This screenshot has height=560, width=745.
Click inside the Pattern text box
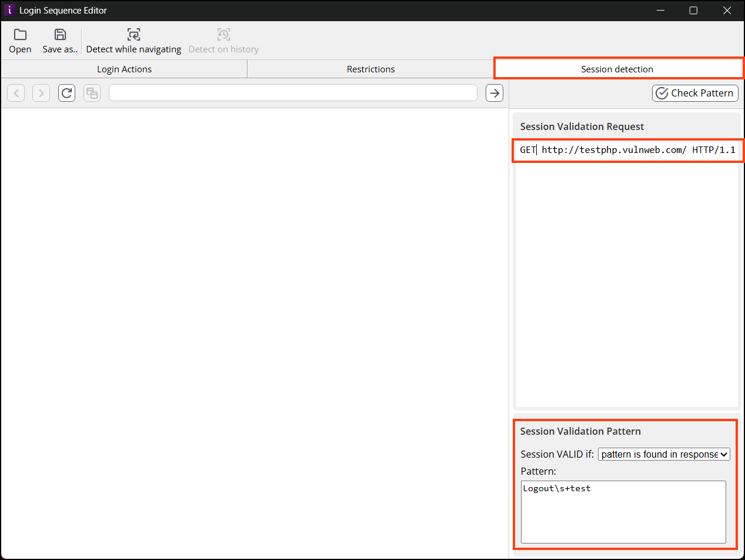623,512
